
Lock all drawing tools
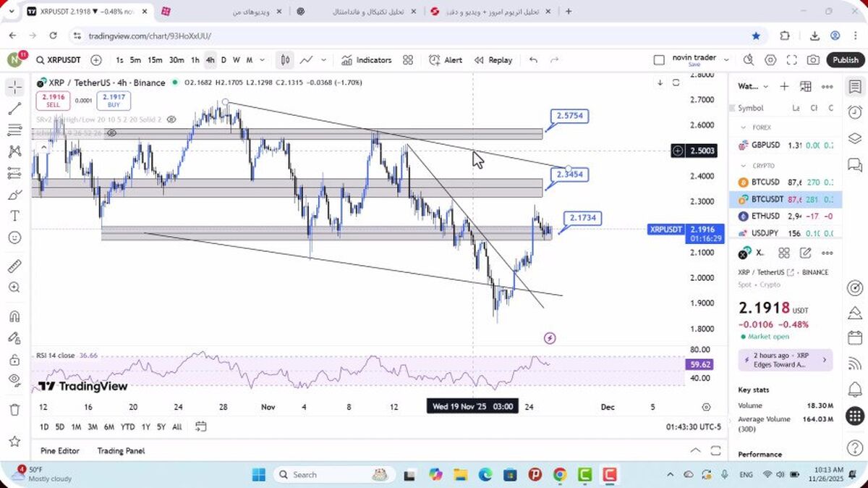14,359
